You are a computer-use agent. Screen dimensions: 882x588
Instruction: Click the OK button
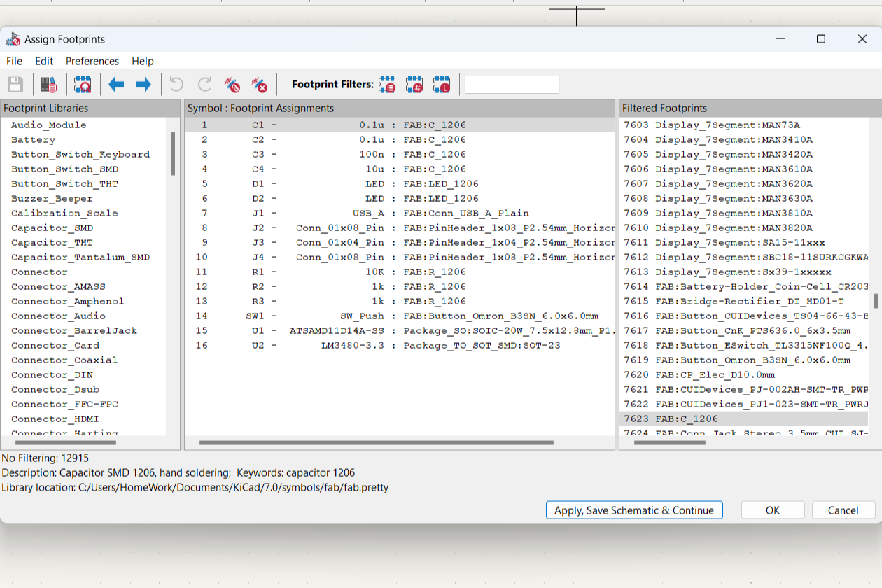pos(773,510)
